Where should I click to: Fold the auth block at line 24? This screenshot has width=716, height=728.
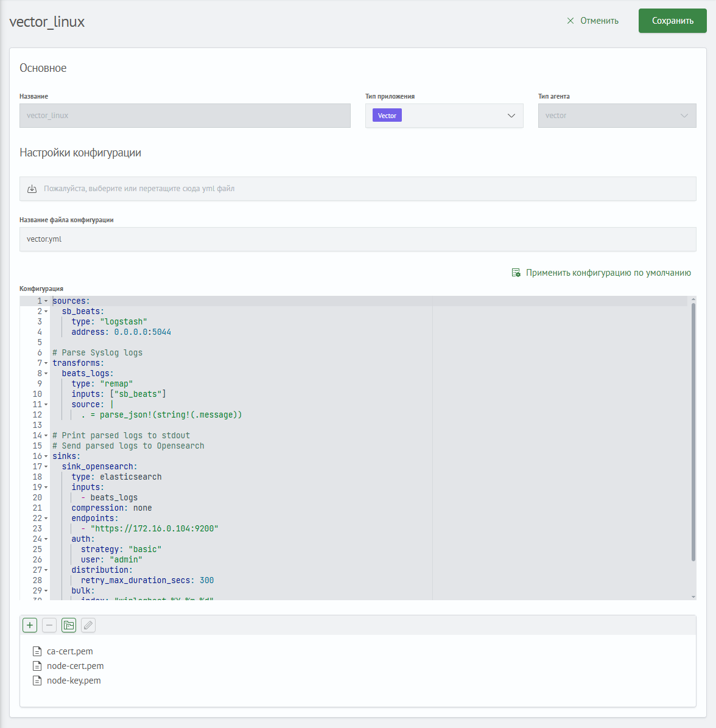coord(46,539)
